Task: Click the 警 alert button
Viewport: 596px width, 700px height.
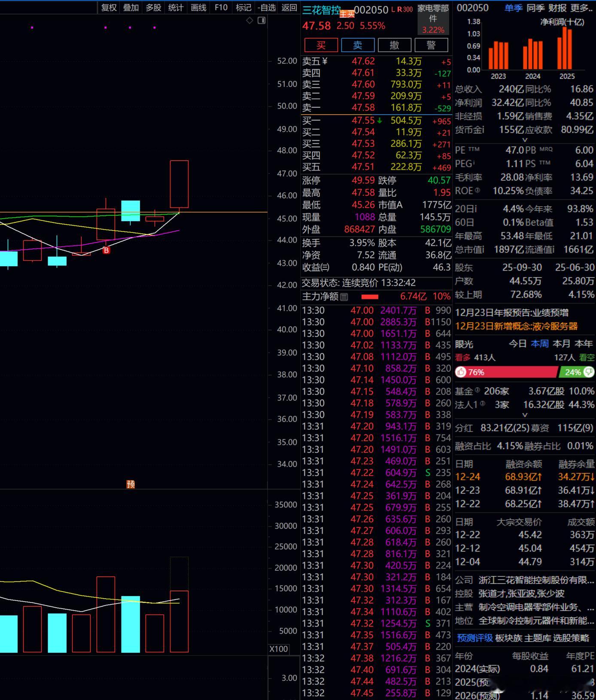Action: [431, 45]
